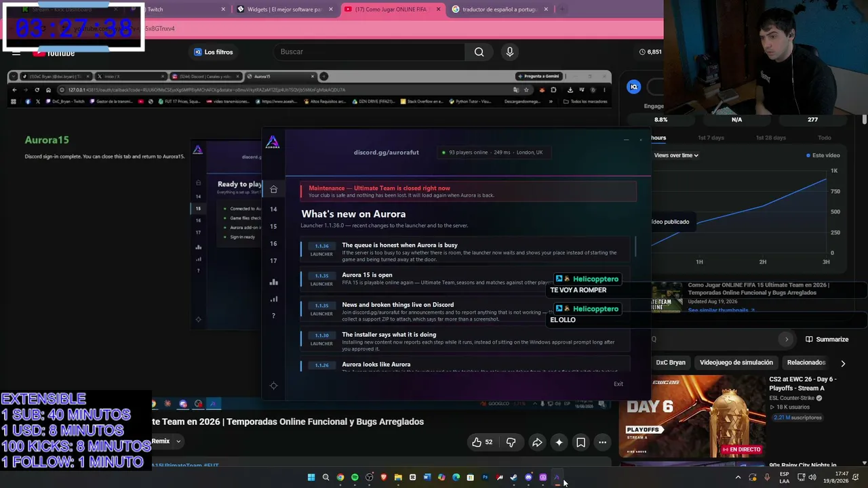Select FIFA 16 in Aurora launcher sidebar
Screen dimensions: 868x488
tap(273, 243)
